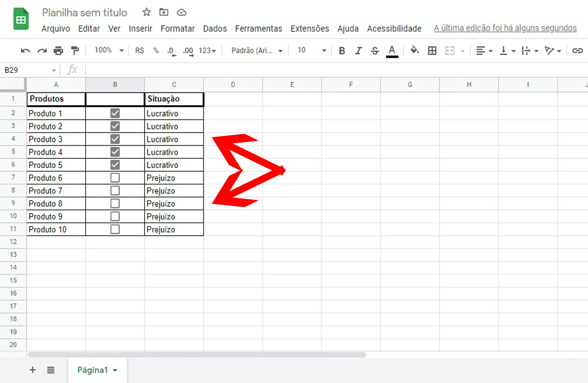Open the 123 number formats dropdown

click(x=207, y=50)
